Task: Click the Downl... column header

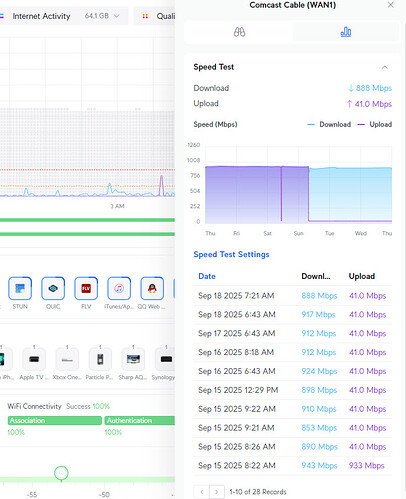Action: [x=316, y=276]
